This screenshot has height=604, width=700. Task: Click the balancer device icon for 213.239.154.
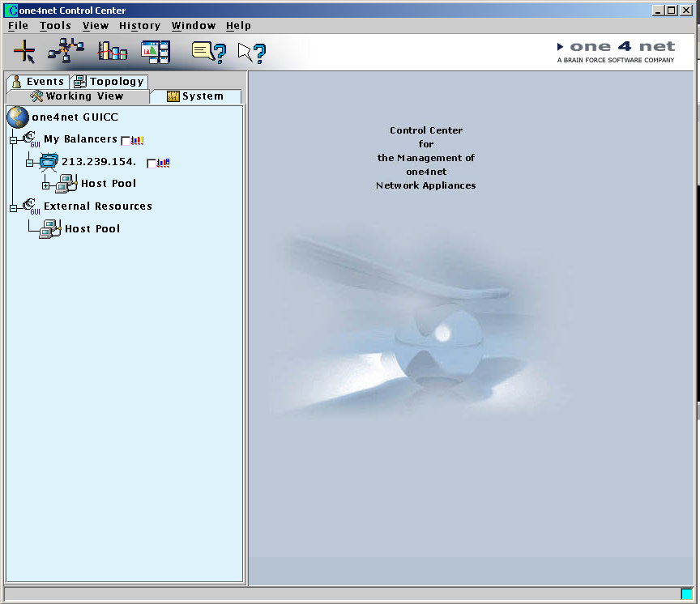point(49,162)
